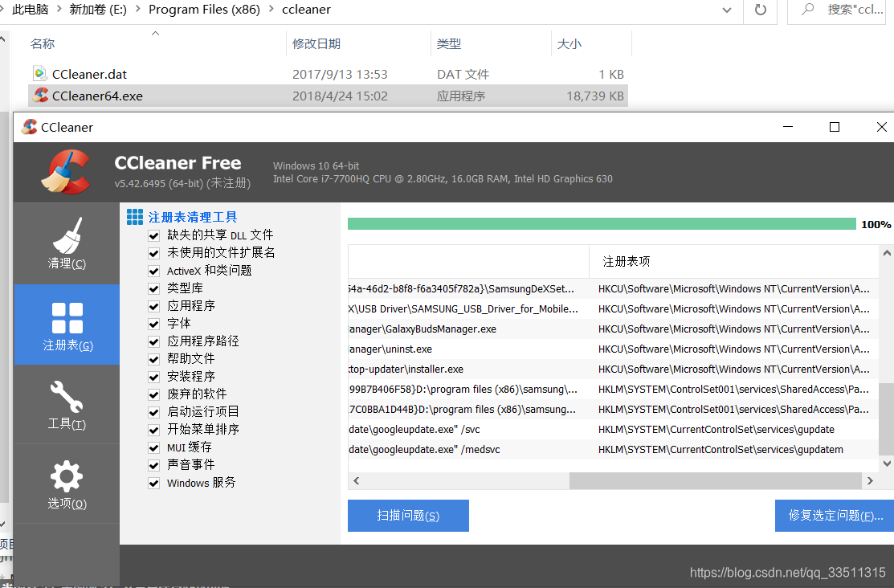The height and width of the screenshot is (588, 894).
Task: Click the results vertical scrollbar thumb
Action: tap(886, 420)
